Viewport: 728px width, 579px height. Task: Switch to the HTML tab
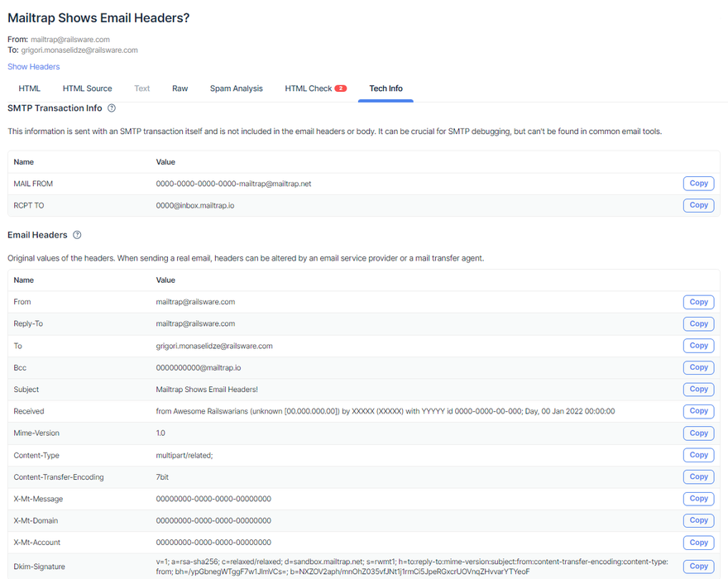(30, 89)
